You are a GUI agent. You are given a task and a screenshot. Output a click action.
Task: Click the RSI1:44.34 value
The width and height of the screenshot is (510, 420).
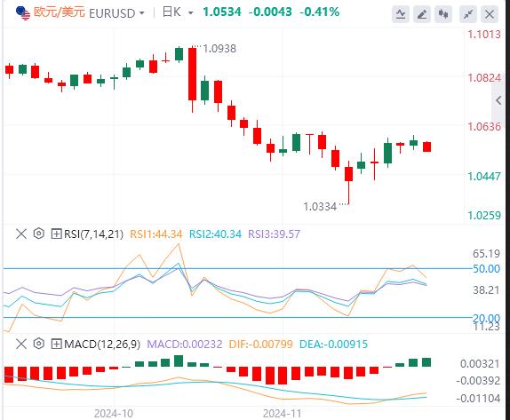[x=156, y=234]
